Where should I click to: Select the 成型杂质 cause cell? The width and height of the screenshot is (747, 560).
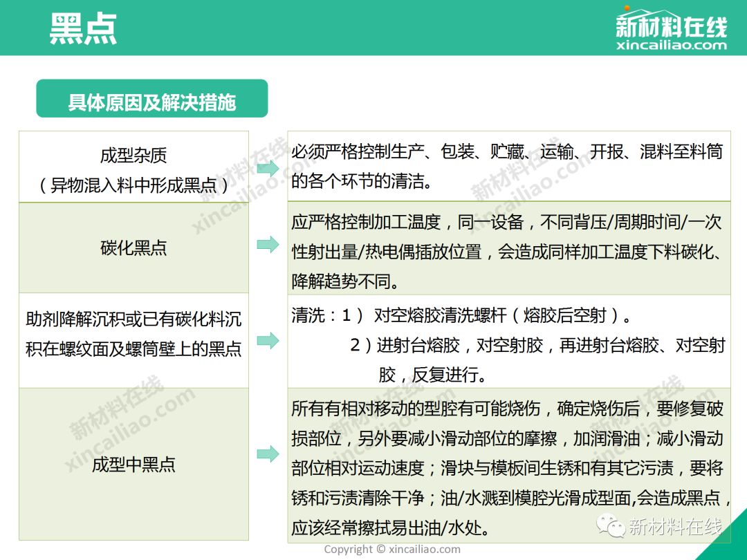point(133,169)
